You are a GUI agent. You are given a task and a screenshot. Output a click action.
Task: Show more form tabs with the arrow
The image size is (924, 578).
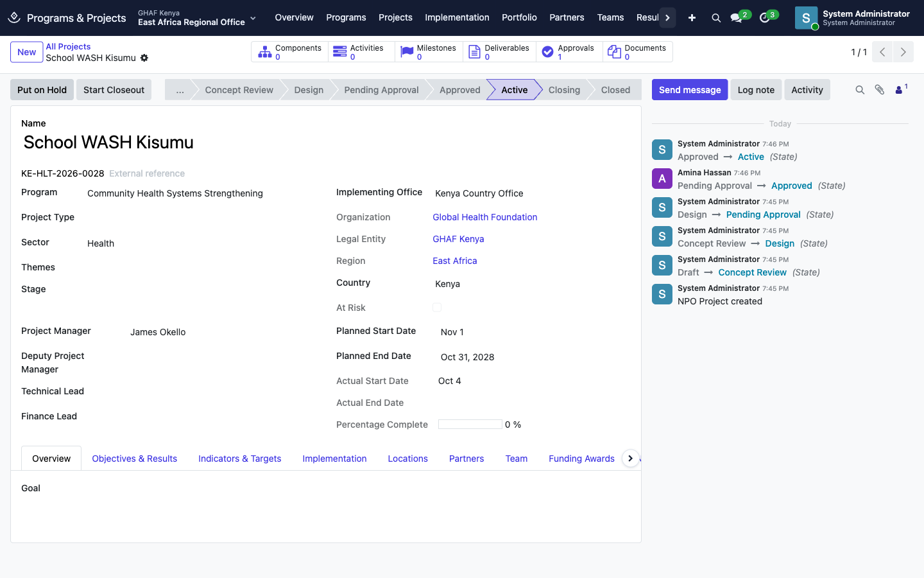(x=631, y=459)
